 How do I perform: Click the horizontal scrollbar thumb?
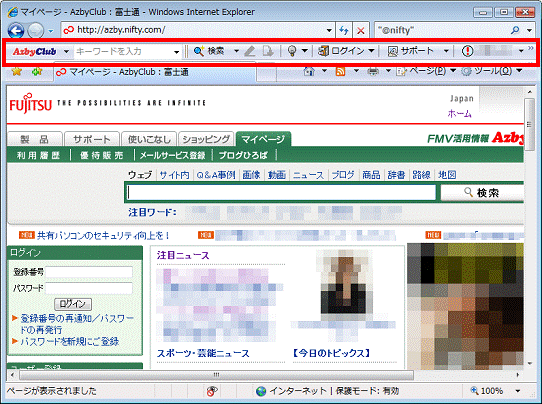click(x=216, y=375)
